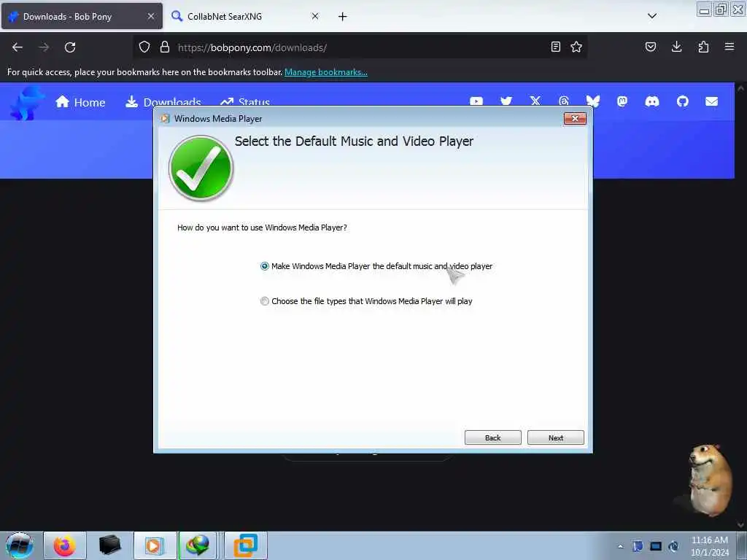Open Windows Media Player taskbar button
Screen dimensions: 747x560
click(155, 545)
